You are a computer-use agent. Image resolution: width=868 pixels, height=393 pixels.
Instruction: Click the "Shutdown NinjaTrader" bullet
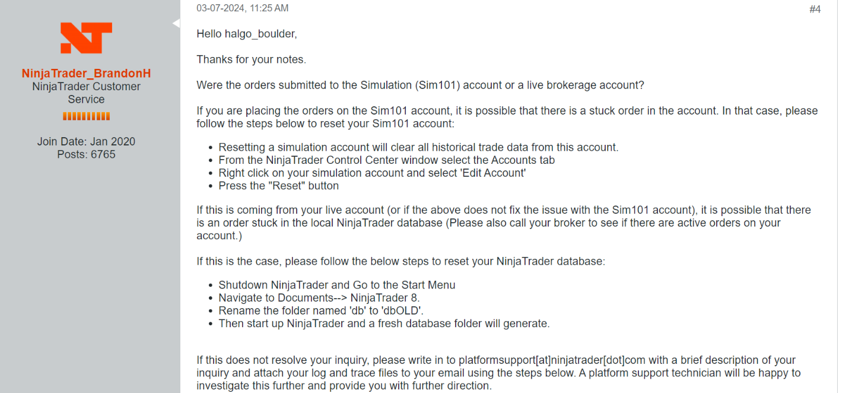[x=336, y=285]
